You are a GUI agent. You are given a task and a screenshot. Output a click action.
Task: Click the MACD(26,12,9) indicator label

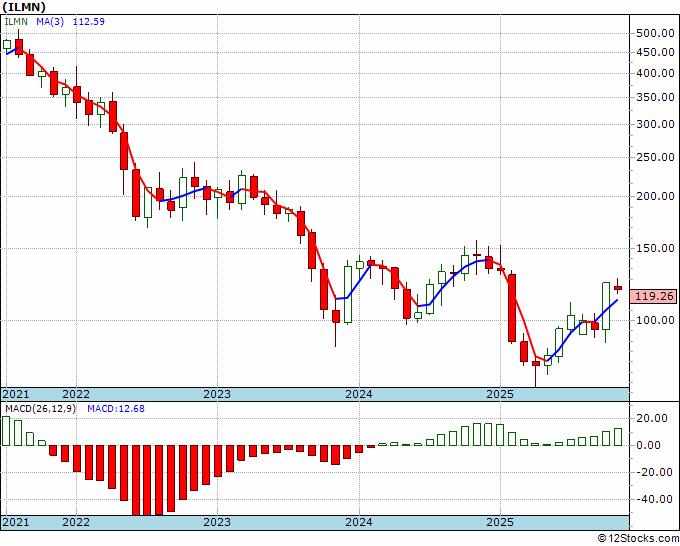(x=40, y=409)
